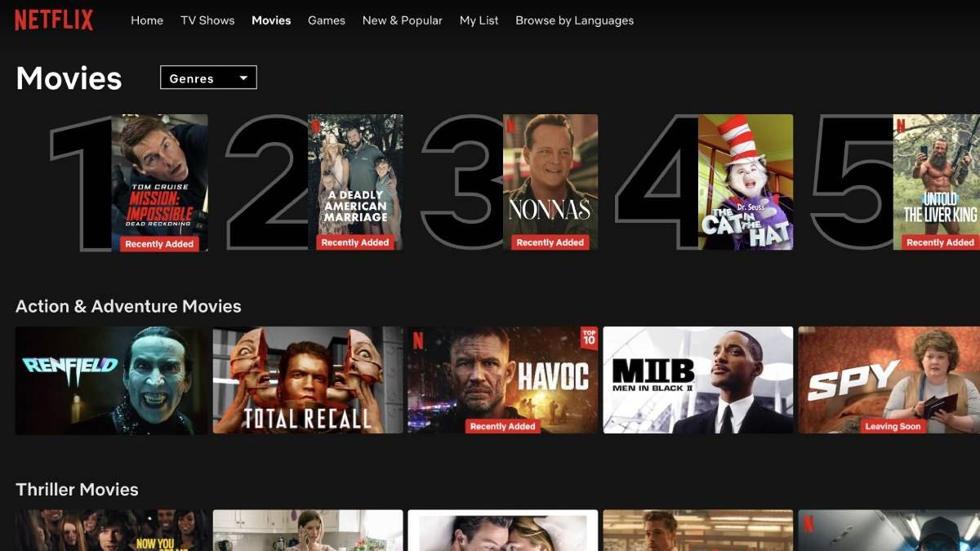This screenshot has width=980, height=551.
Task: Expand the Genres dropdown
Action: 208,78
